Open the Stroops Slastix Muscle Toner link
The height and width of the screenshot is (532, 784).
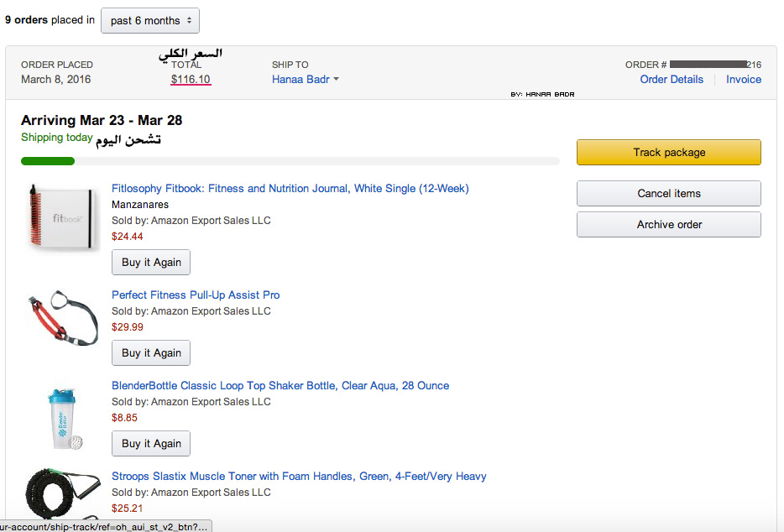coord(299,476)
